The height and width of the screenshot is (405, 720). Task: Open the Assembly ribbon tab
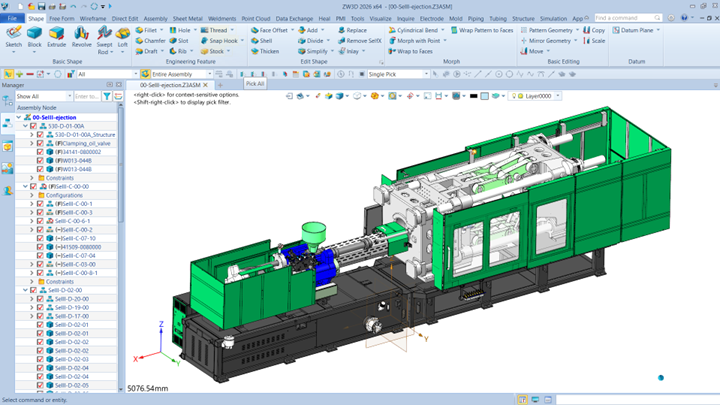coord(155,18)
